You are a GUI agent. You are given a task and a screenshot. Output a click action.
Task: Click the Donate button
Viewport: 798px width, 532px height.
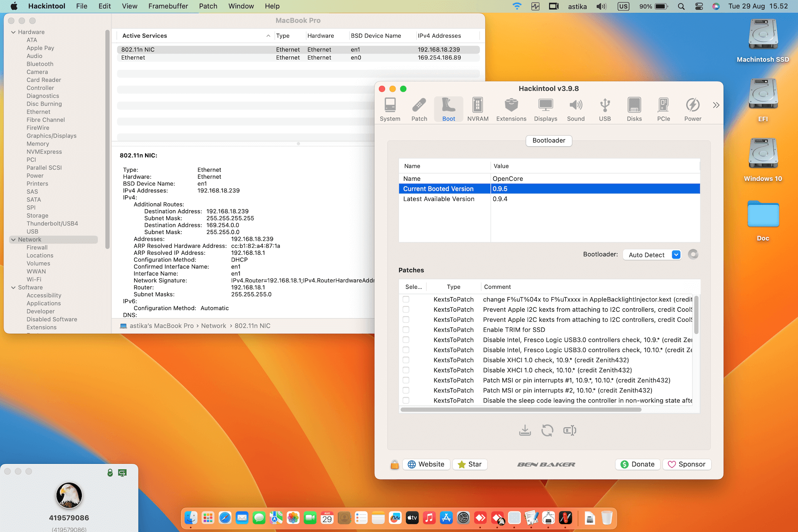coord(638,464)
